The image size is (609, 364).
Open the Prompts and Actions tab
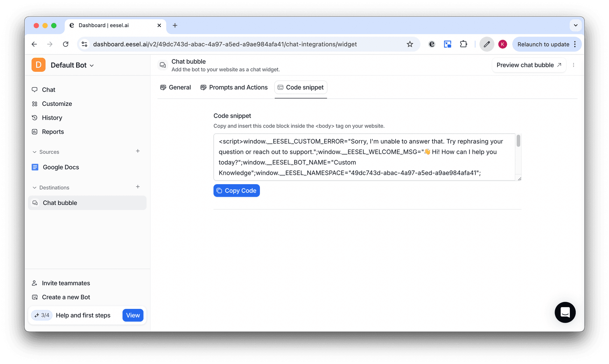[234, 87]
